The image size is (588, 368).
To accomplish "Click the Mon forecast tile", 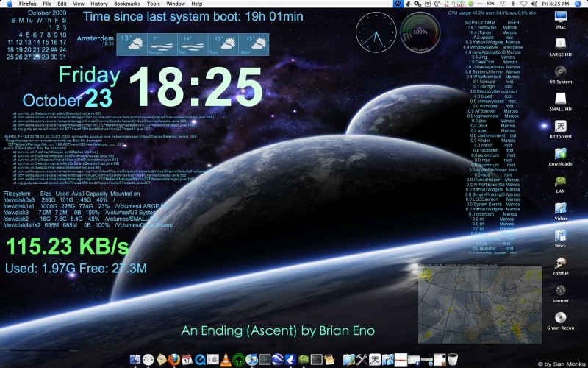I will [x=254, y=44].
